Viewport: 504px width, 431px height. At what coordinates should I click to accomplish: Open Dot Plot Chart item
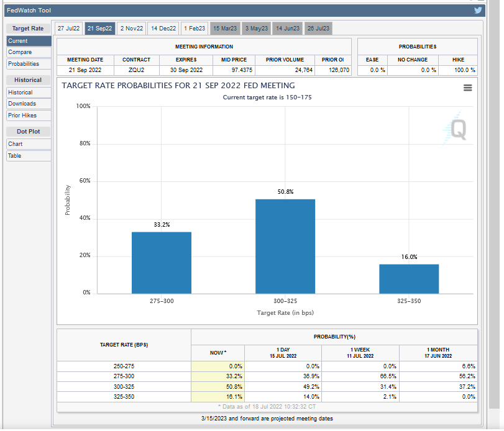tap(29, 144)
